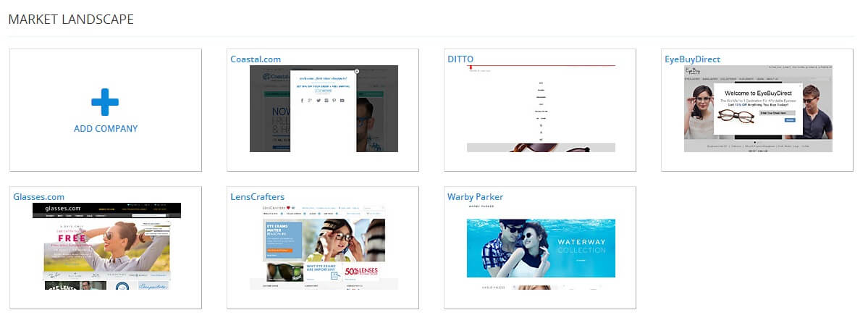Select the Glasses.com website thumbnail
This screenshot has width=868, height=331.
pos(107,246)
